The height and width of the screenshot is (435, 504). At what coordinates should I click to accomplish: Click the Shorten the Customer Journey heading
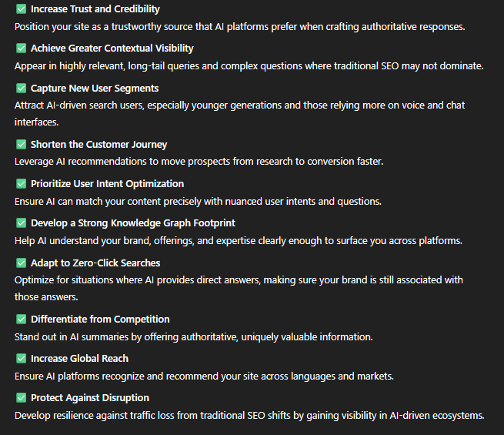click(99, 145)
